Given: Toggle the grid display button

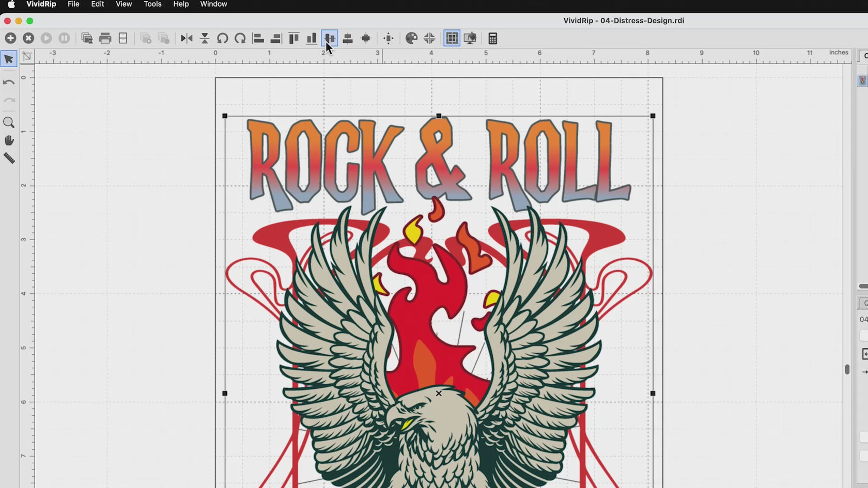Looking at the screenshot, I should click(452, 38).
